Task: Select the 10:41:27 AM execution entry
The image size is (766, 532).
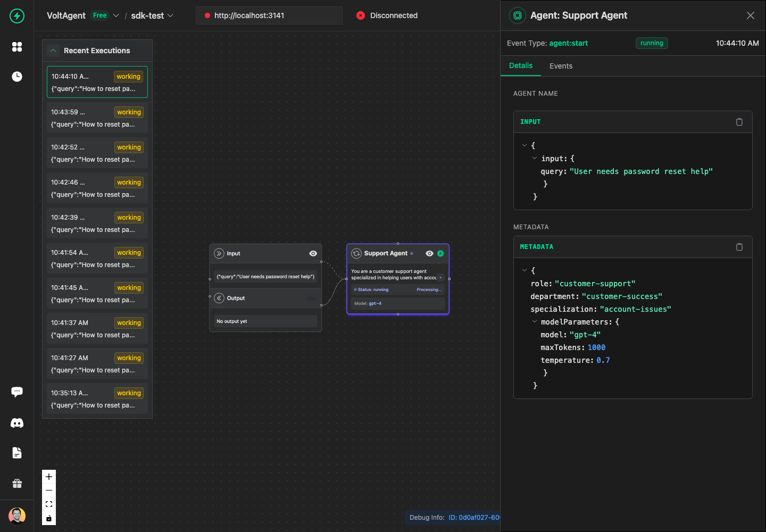Action: click(97, 364)
